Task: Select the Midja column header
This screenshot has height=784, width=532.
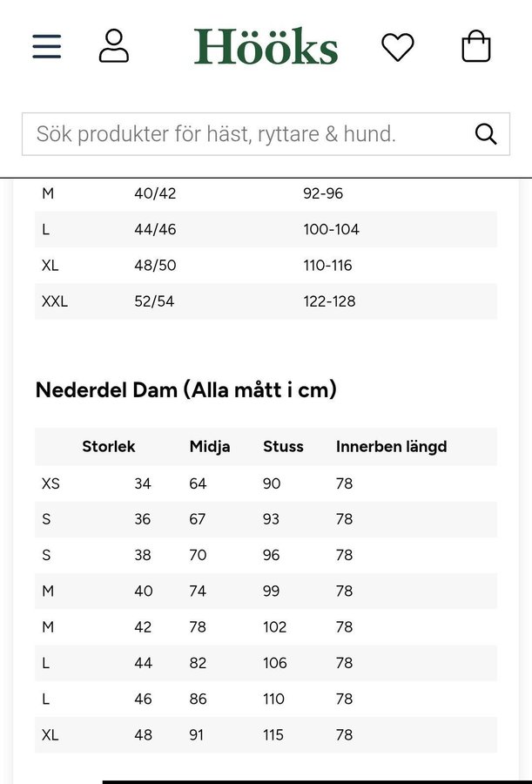Action: 210,447
